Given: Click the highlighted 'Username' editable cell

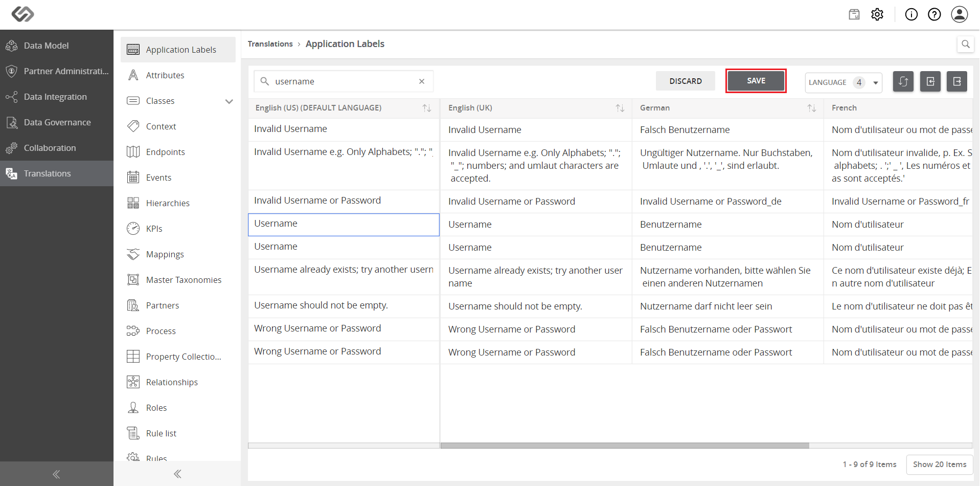Looking at the screenshot, I should (x=344, y=225).
